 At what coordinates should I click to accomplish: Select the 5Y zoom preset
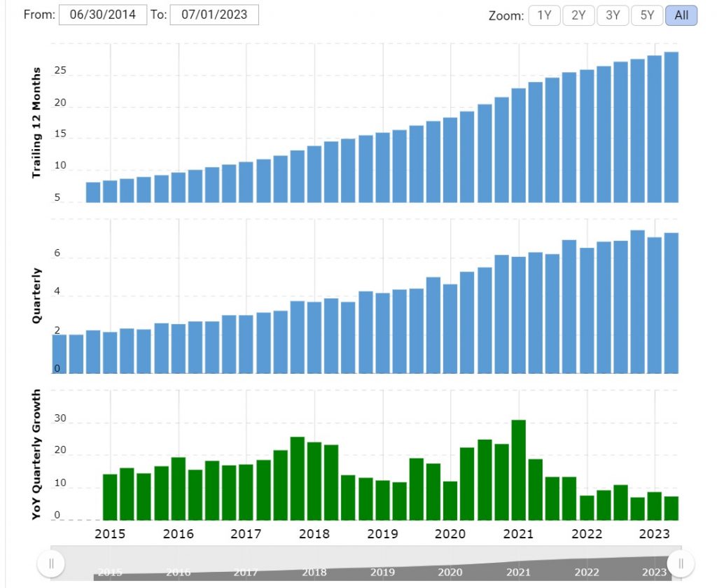point(646,15)
